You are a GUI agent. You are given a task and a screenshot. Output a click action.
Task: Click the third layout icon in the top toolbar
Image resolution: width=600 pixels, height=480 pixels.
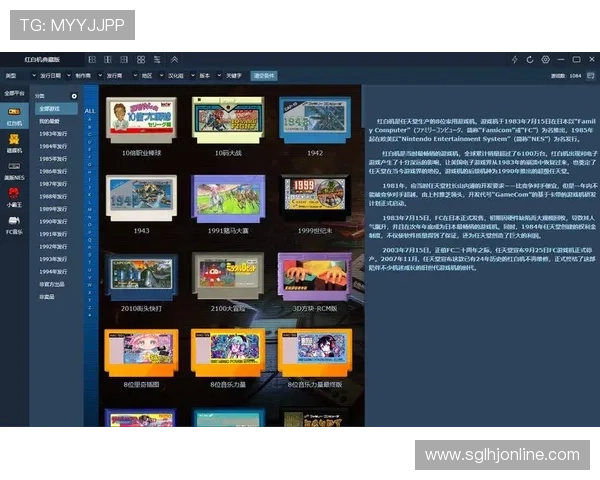point(124,59)
